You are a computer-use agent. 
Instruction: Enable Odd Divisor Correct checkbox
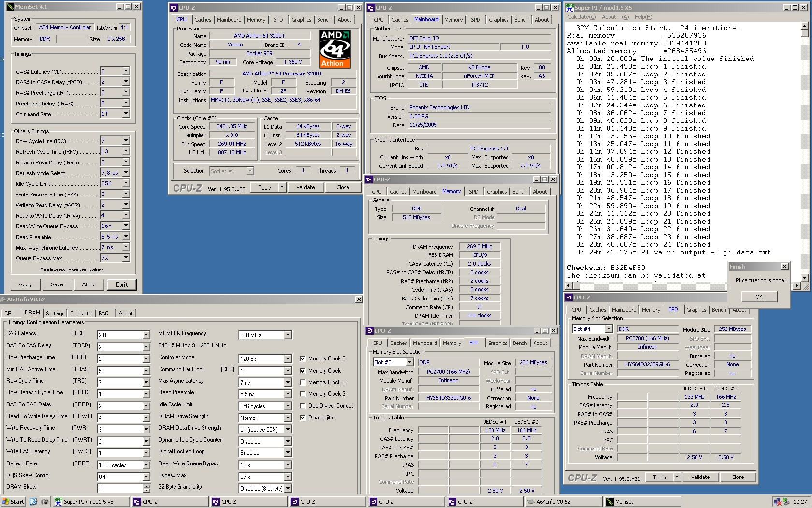[x=303, y=406]
